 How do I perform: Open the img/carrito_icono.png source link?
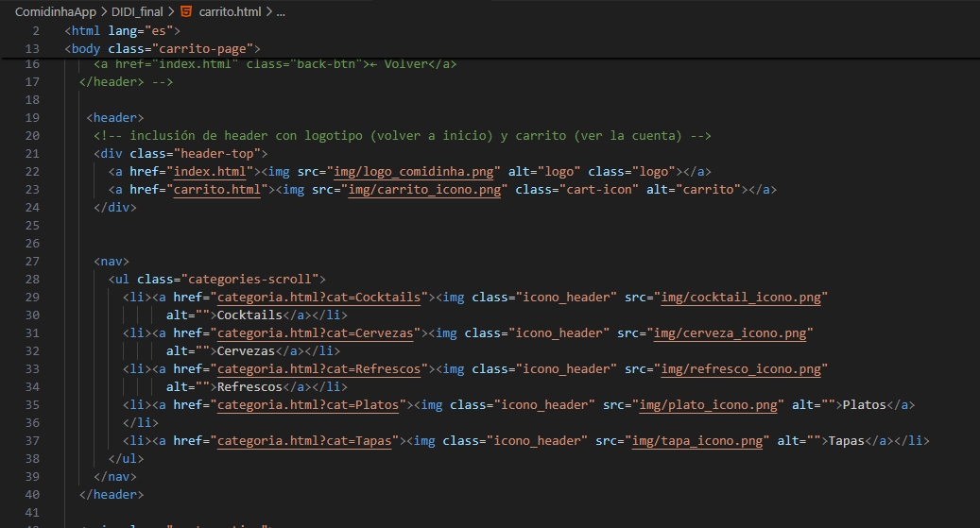421,190
